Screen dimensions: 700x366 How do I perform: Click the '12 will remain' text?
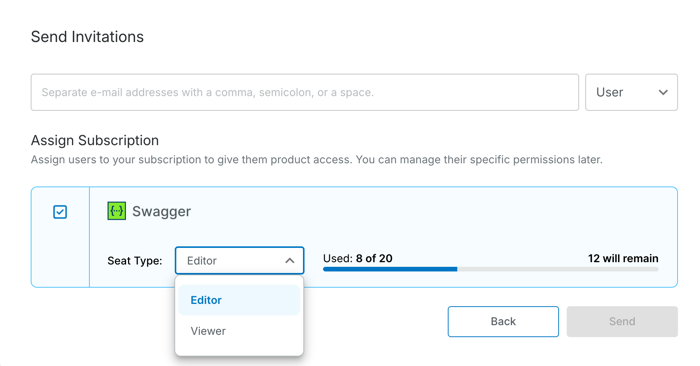(623, 258)
